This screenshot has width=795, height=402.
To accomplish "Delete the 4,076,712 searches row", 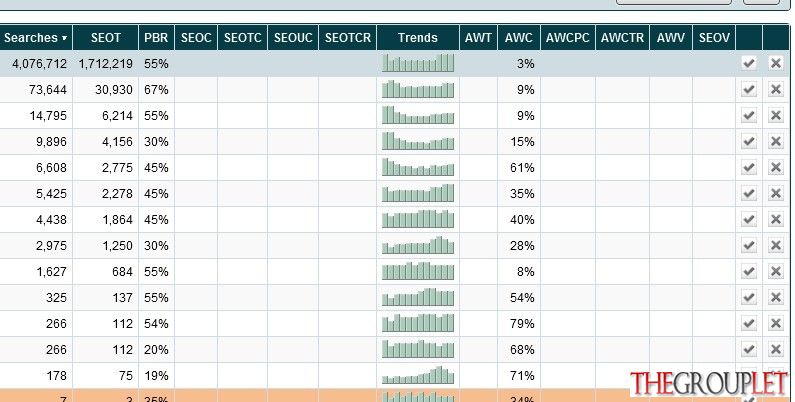I will point(776,63).
